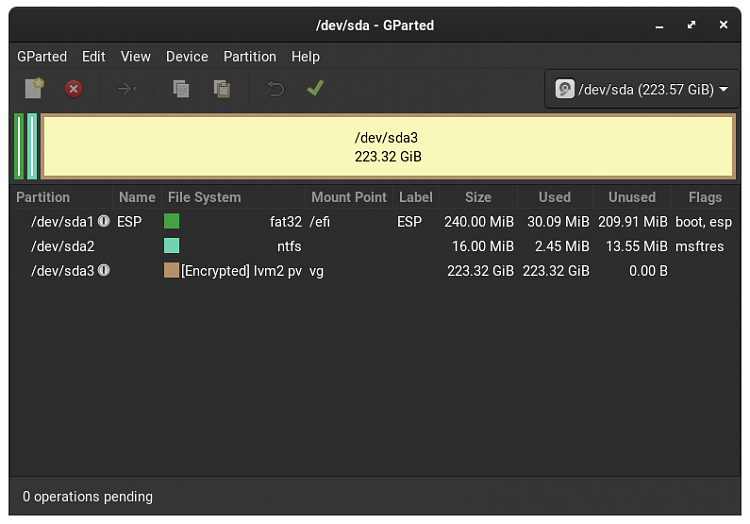Click the green Apply operations checkmark

click(315, 89)
